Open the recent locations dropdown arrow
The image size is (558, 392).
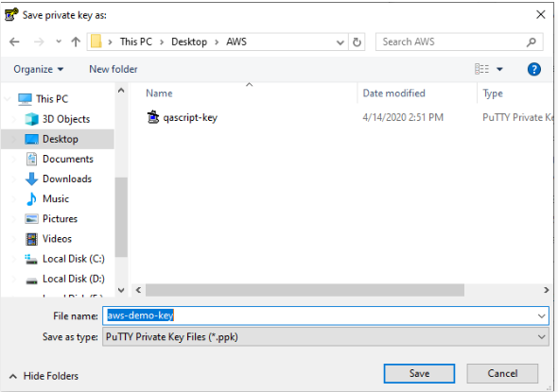pos(59,42)
